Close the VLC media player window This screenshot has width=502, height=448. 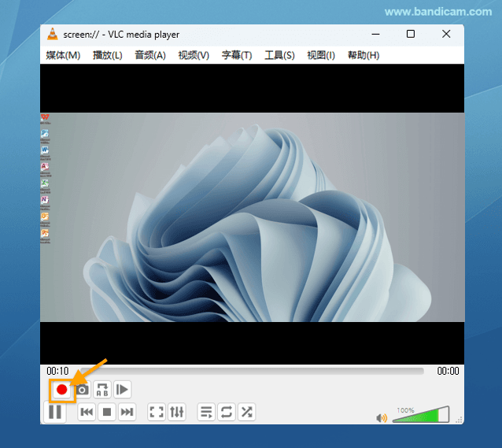point(446,34)
